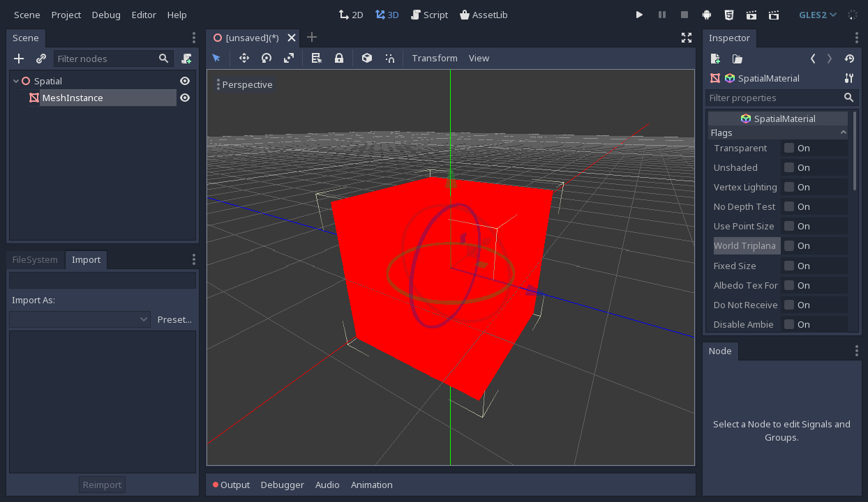Open Inspector object properties tools icon
The image size is (868, 502).
pyautogui.click(x=849, y=78)
